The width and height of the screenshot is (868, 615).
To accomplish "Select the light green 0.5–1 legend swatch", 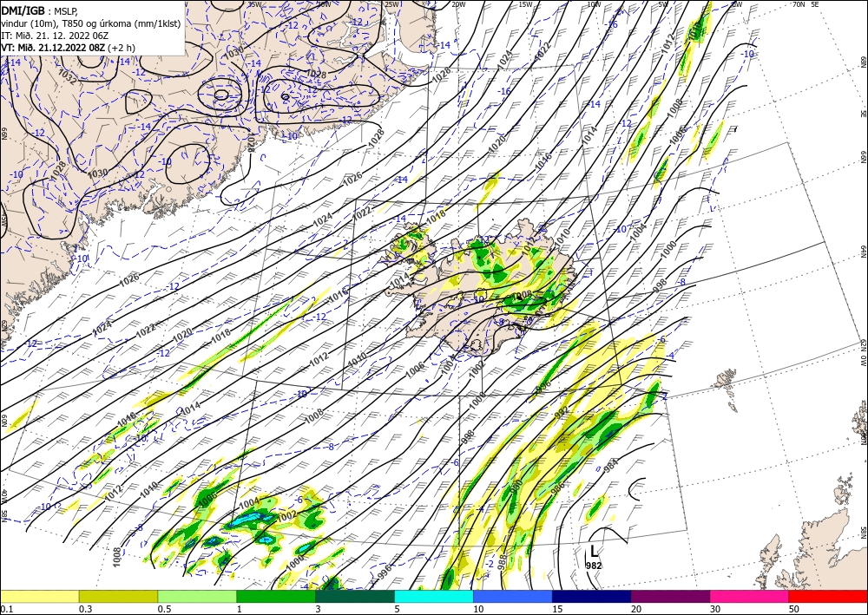I will [x=197, y=596].
